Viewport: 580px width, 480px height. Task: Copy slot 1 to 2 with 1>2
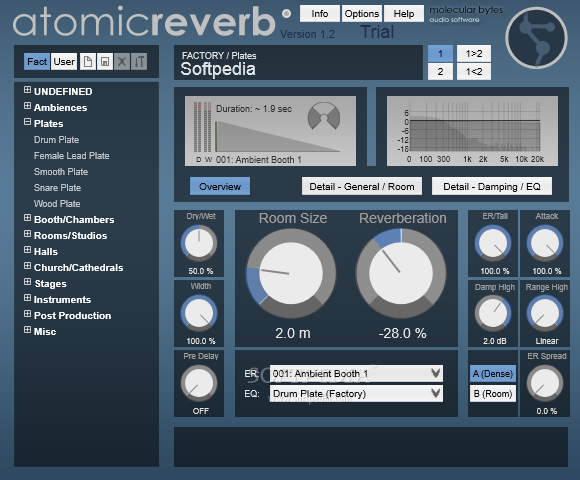coord(474,54)
